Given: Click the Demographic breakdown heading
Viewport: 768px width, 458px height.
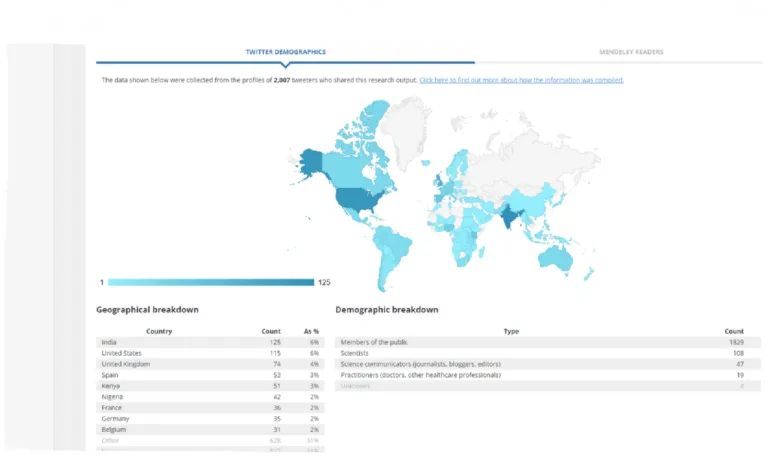Looking at the screenshot, I should click(387, 310).
